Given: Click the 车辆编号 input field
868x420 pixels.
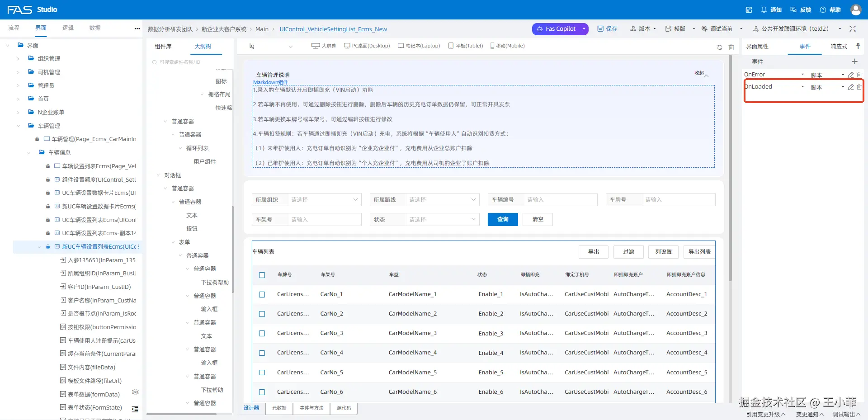Looking at the screenshot, I should point(561,199).
